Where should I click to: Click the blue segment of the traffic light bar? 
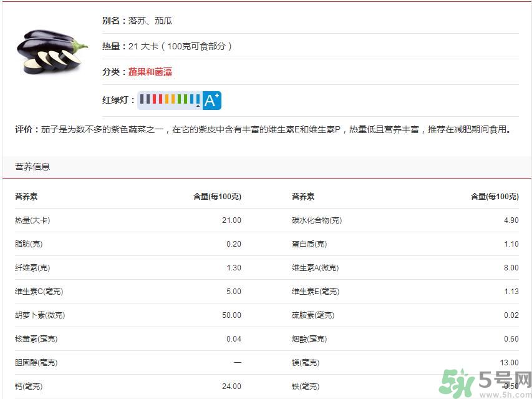pyautogui.click(x=191, y=98)
